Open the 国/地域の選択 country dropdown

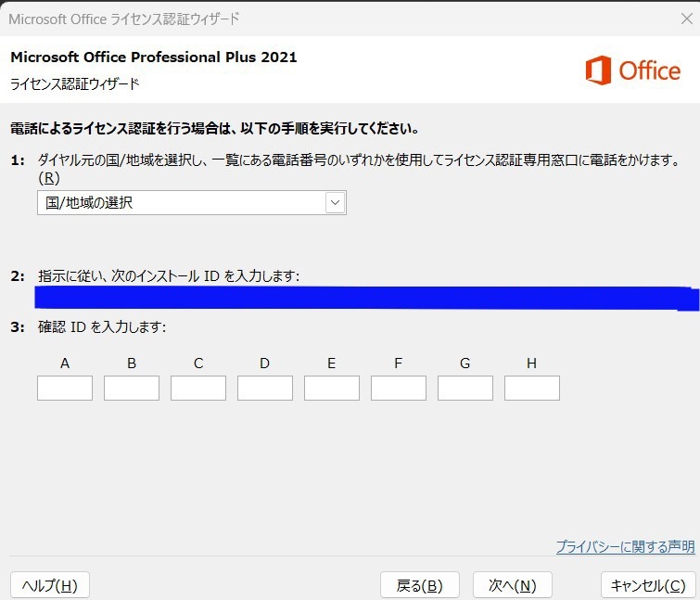(x=192, y=203)
